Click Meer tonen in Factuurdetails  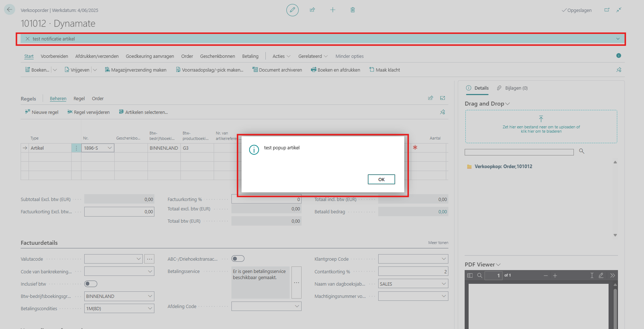pyautogui.click(x=438, y=243)
